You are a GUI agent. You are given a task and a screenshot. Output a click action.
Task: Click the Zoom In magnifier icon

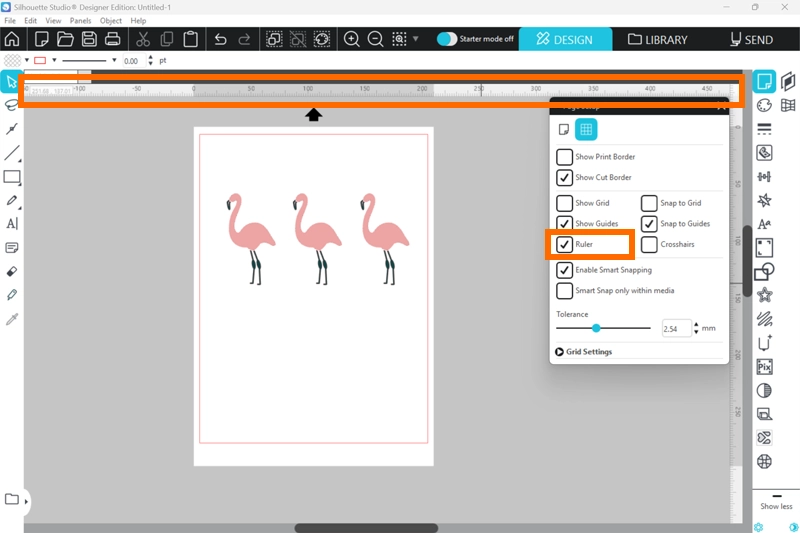352,40
